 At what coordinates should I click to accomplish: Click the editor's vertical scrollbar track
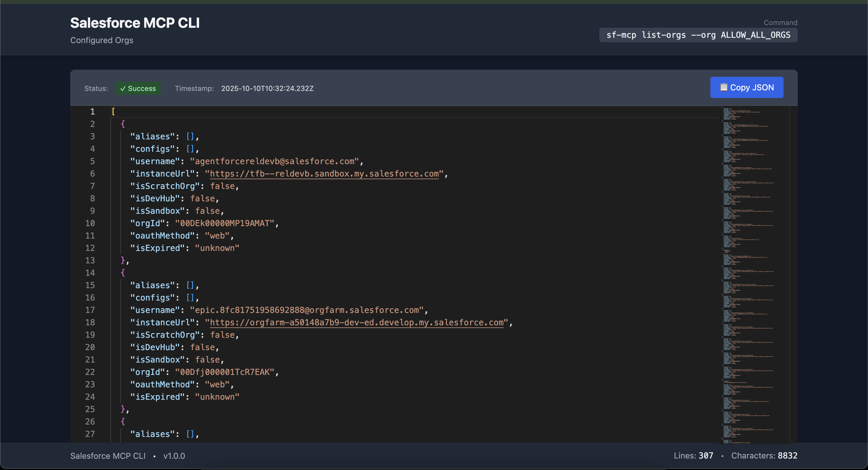793,270
